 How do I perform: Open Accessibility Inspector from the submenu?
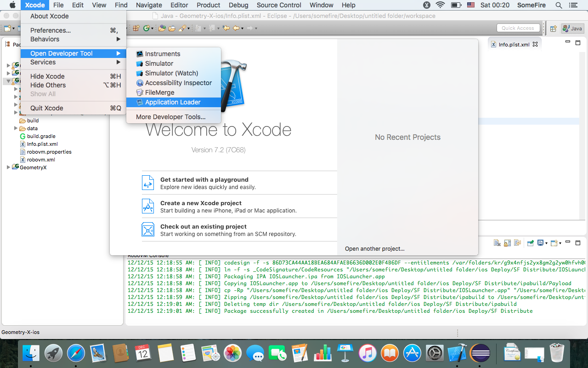coord(174,83)
